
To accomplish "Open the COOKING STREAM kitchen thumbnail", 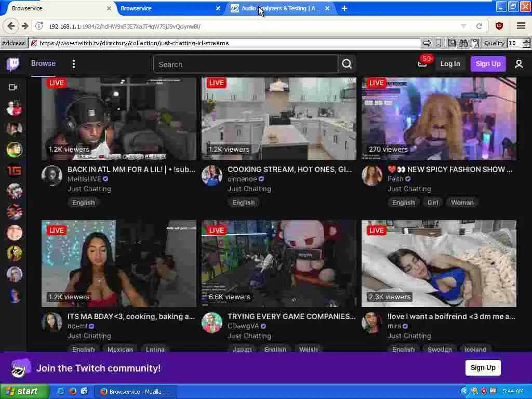I will pos(279,119).
